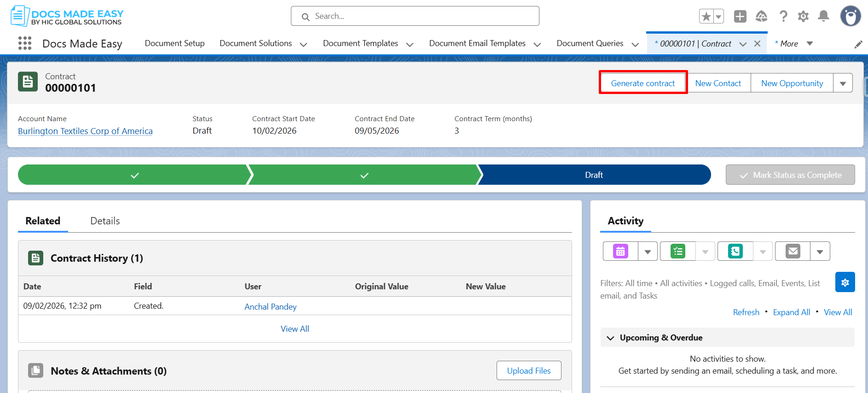
Task: Select the Draft stage in status path
Action: click(594, 175)
